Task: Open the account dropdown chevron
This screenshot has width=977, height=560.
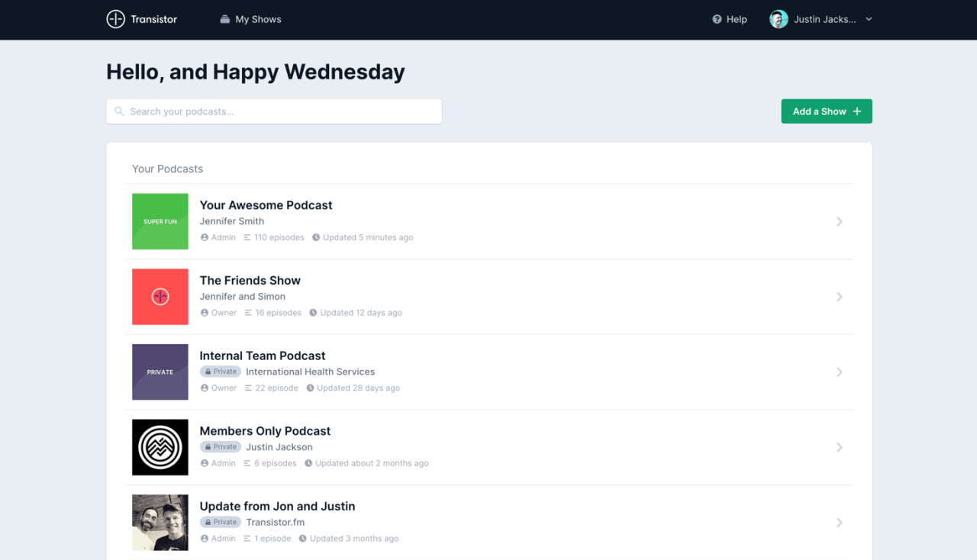Action: (868, 19)
